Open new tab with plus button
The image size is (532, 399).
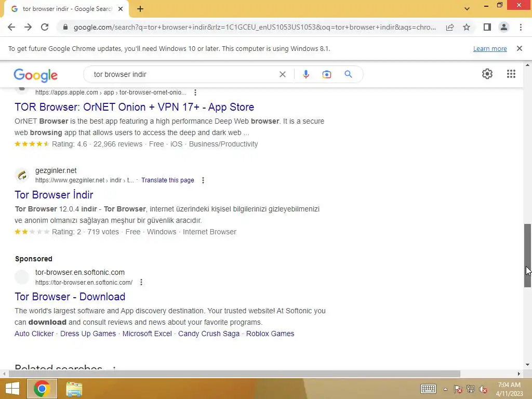tap(140, 9)
